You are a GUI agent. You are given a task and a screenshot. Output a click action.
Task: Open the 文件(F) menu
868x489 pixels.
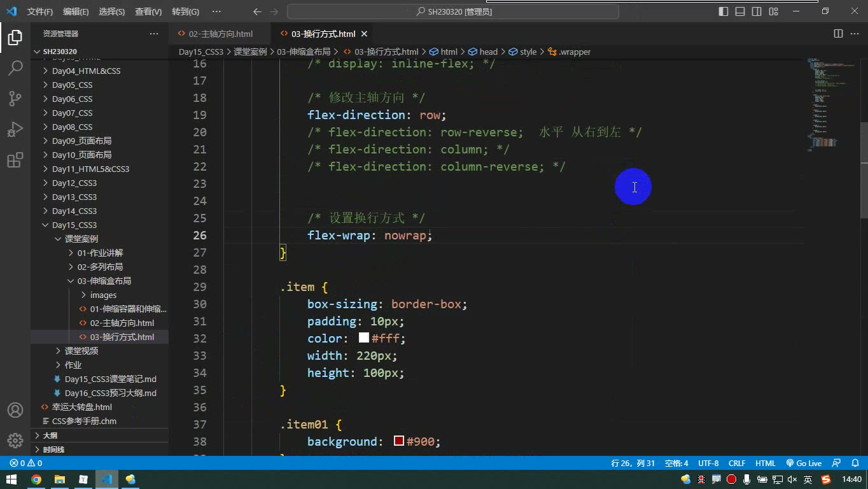40,11
